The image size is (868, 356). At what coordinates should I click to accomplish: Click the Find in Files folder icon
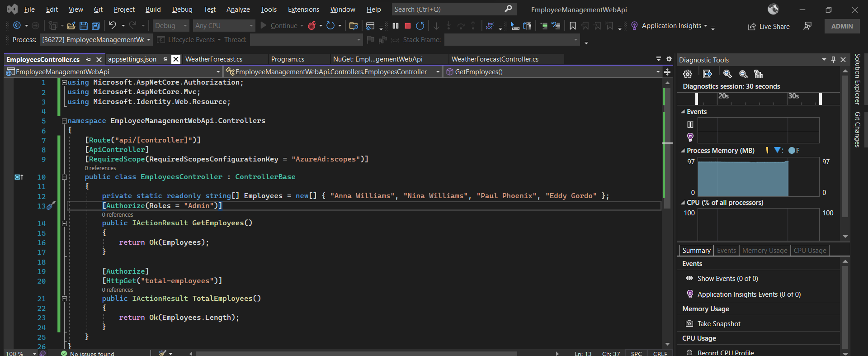point(354,26)
